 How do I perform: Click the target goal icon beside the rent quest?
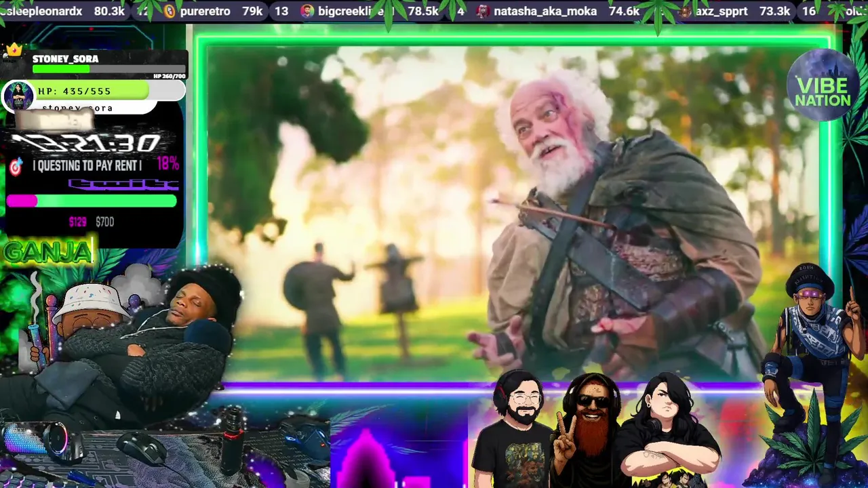[x=16, y=165]
